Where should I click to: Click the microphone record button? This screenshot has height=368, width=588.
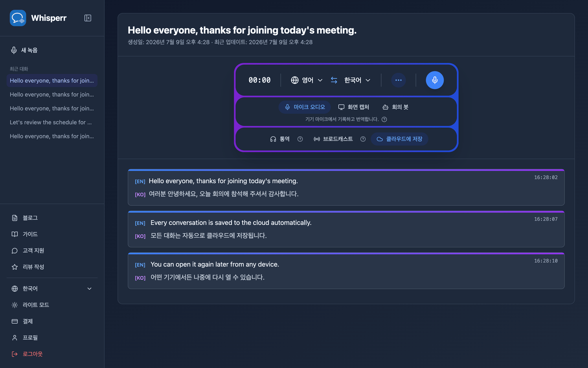(435, 80)
